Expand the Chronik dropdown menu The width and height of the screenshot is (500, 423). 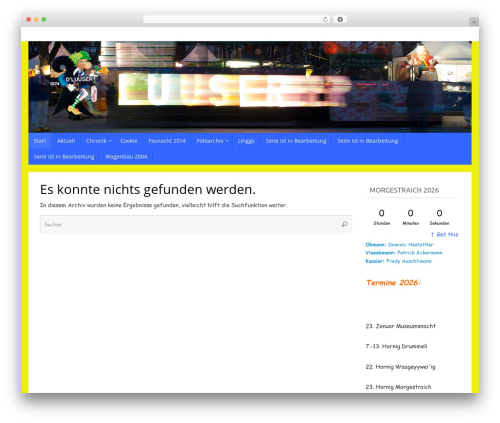98,141
